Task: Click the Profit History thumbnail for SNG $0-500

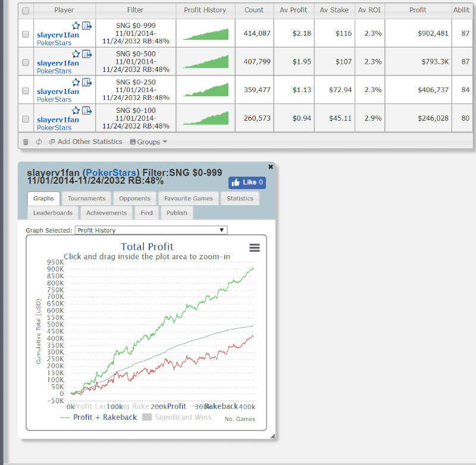Action: [x=206, y=62]
